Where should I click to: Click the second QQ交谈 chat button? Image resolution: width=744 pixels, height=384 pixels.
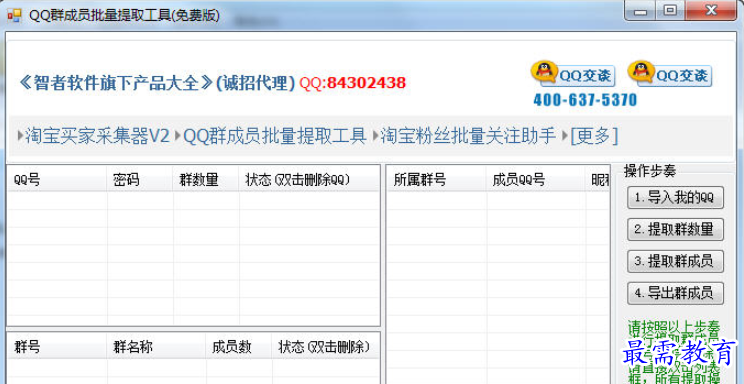click(x=670, y=74)
